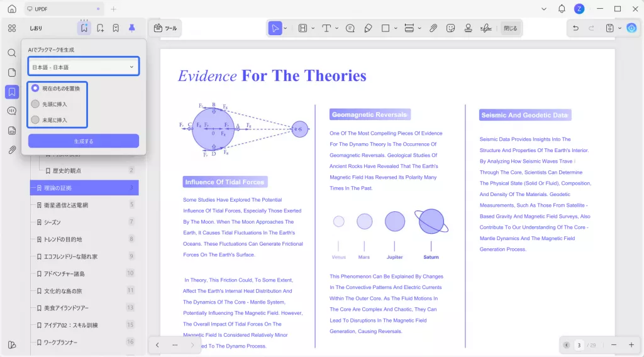This screenshot has width=644, height=357.
Task: Open the stamp tool
Action: pyautogui.click(x=468, y=28)
